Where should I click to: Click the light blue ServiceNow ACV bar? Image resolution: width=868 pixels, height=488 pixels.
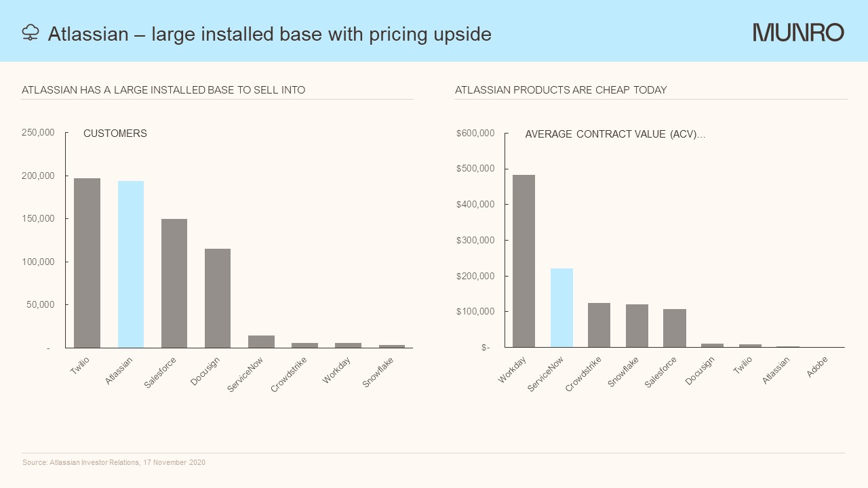(x=561, y=308)
